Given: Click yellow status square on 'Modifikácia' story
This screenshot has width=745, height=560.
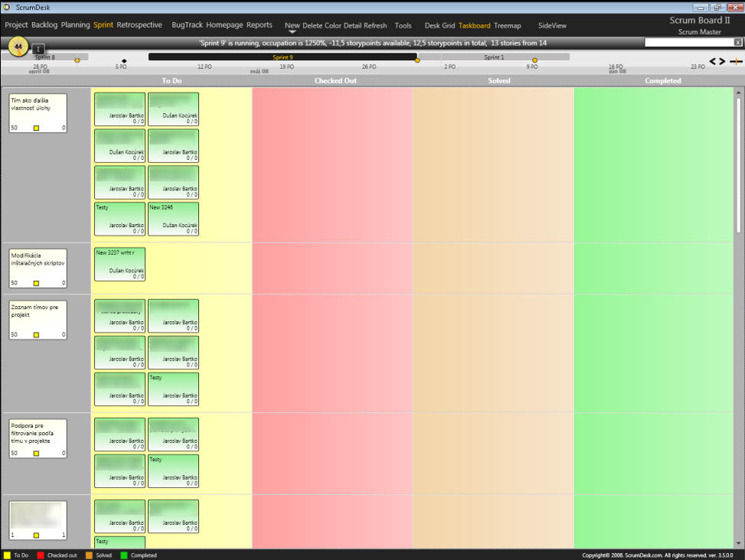Looking at the screenshot, I should pos(36,283).
